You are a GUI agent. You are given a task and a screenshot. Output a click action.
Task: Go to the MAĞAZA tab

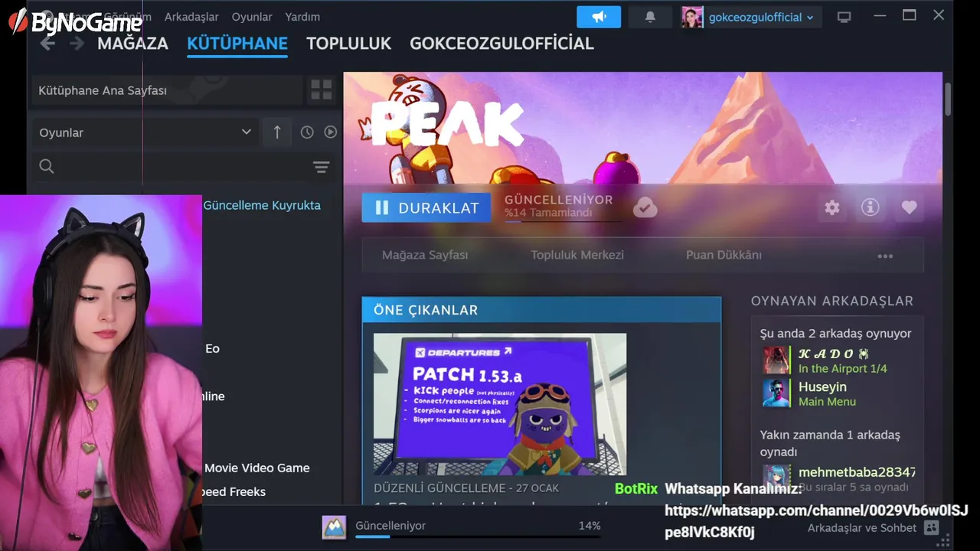(132, 44)
